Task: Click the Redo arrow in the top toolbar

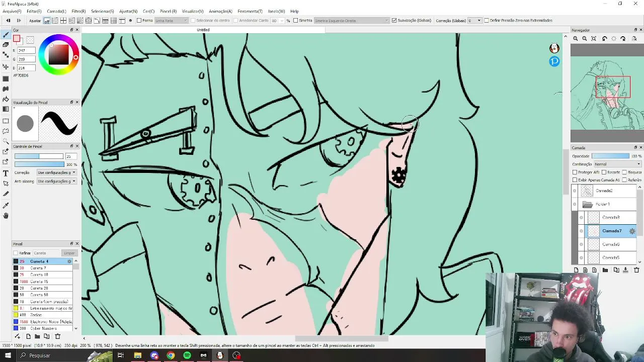Action: 19,21
